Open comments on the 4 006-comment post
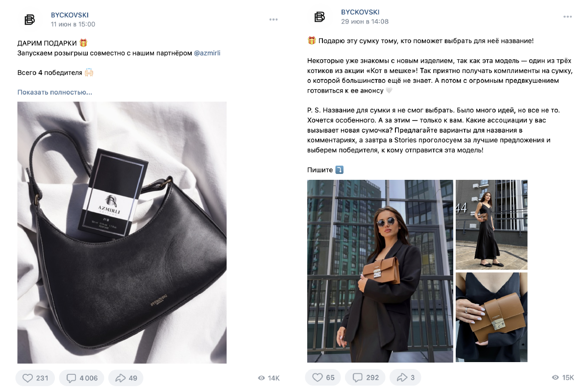The height and width of the screenshot is (392, 588). [81, 378]
